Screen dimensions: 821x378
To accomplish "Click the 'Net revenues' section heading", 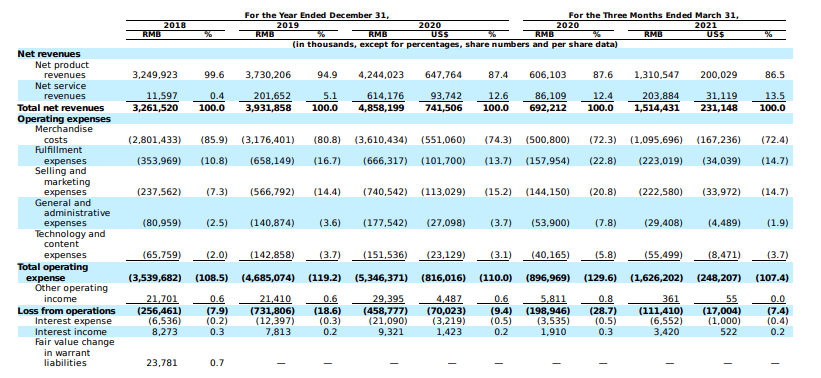I will click(49, 54).
